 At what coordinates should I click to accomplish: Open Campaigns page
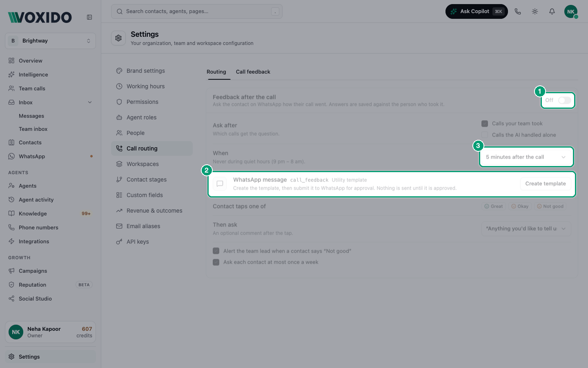pyautogui.click(x=51, y=271)
